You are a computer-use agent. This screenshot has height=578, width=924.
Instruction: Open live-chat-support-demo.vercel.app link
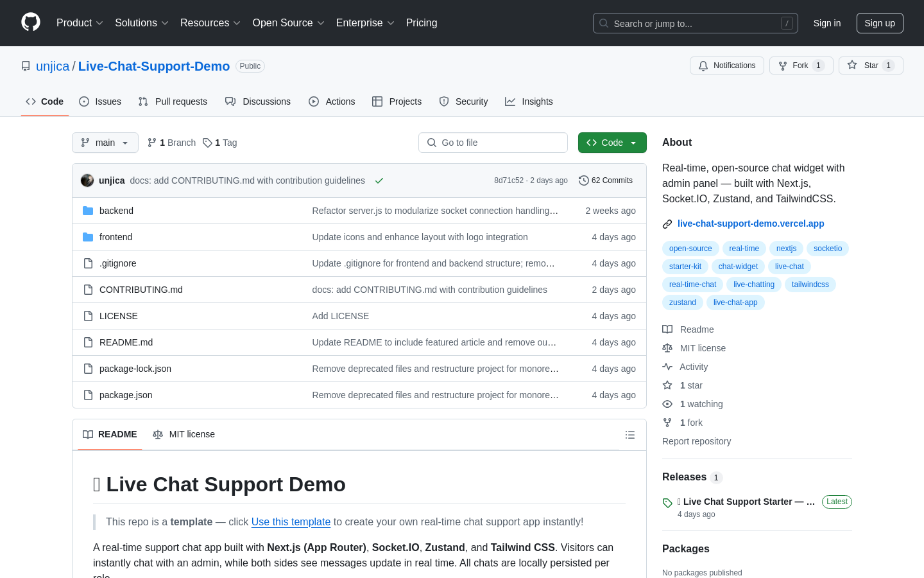(751, 223)
